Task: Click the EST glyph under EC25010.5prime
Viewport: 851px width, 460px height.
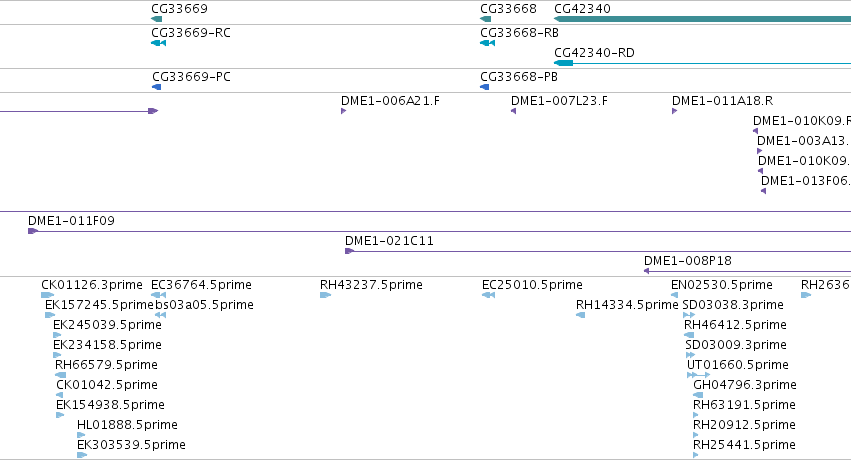Action: (488, 295)
